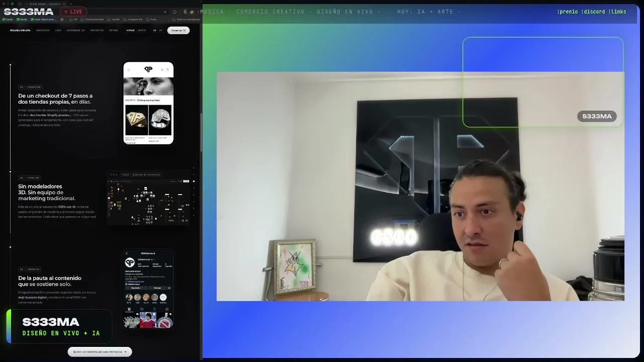
Task: Open the "Todos los marcadores" bookmarks folder
Action: tap(186, 20)
